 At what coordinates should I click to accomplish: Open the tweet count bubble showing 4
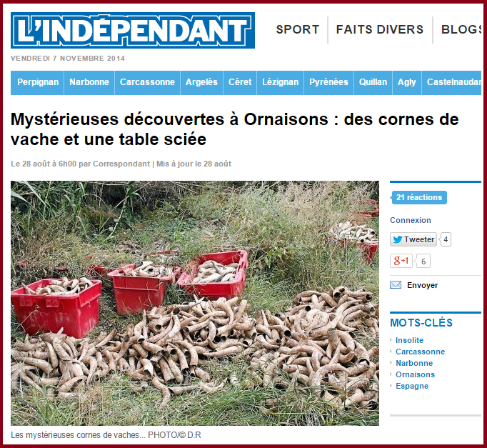[446, 239]
